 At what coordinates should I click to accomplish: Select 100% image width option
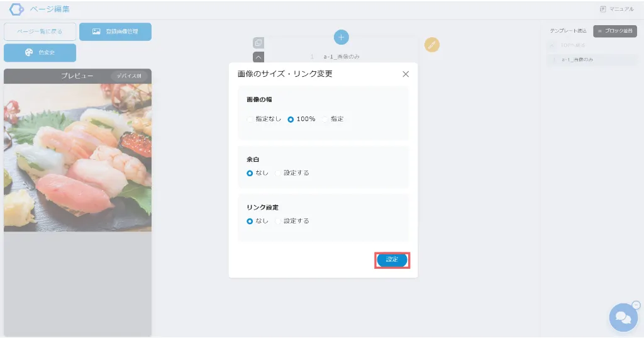click(x=291, y=119)
